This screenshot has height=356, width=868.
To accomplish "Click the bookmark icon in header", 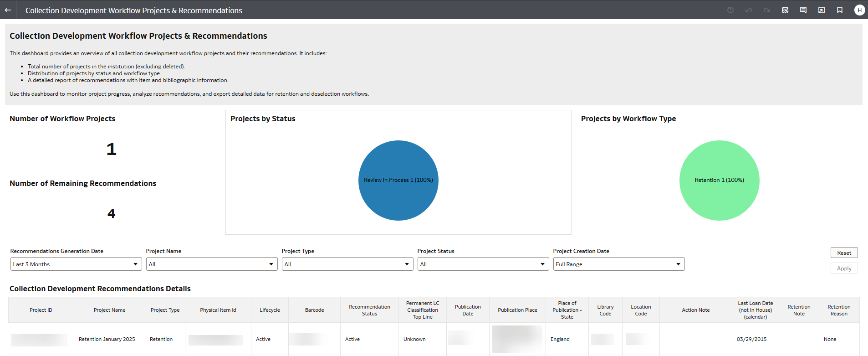I will click(x=840, y=10).
